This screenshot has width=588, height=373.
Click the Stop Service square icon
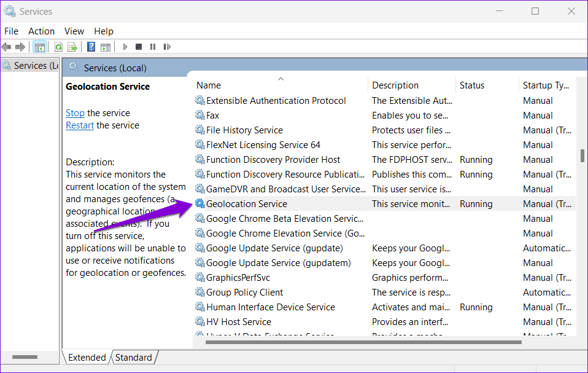click(x=139, y=47)
